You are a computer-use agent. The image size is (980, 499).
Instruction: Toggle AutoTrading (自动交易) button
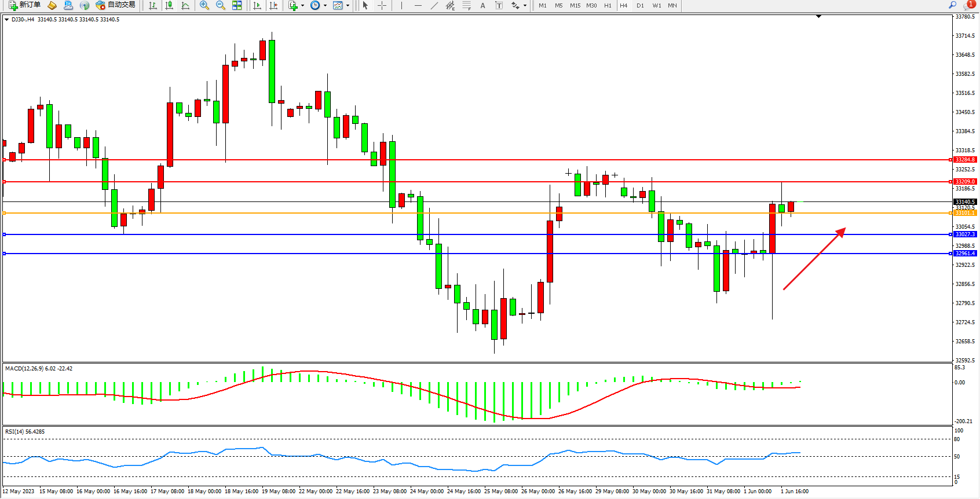pos(115,5)
